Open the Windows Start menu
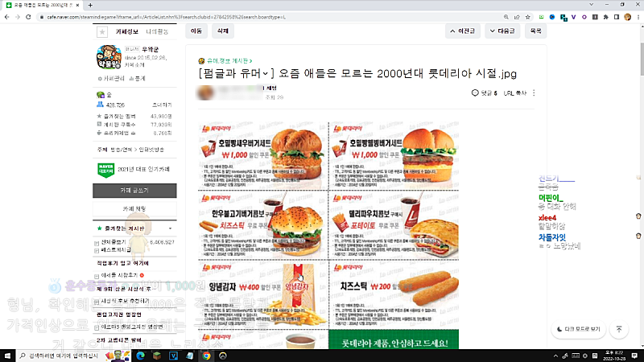 7,356
